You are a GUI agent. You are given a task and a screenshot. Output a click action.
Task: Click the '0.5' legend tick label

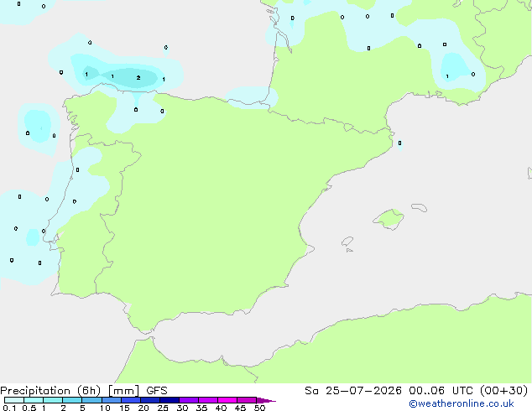[x=29, y=408]
